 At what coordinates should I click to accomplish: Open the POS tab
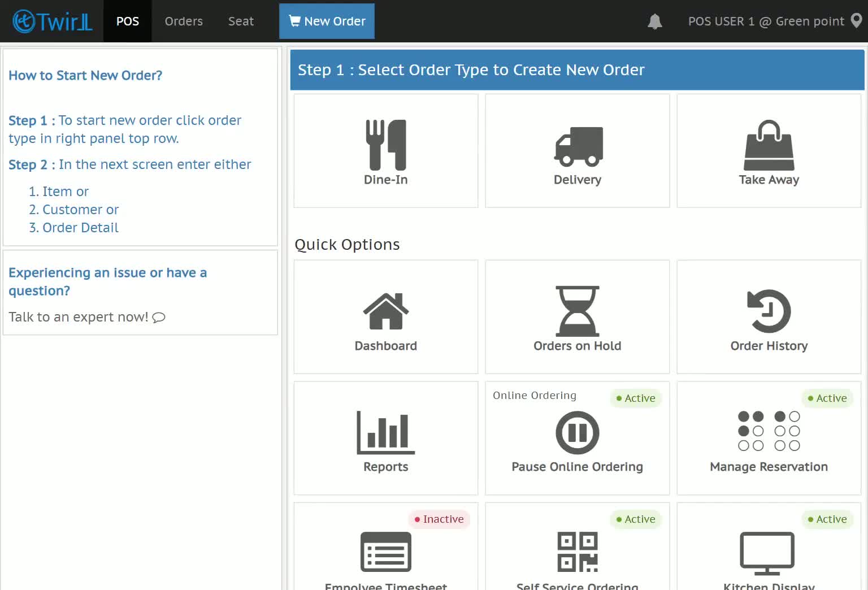coord(128,21)
